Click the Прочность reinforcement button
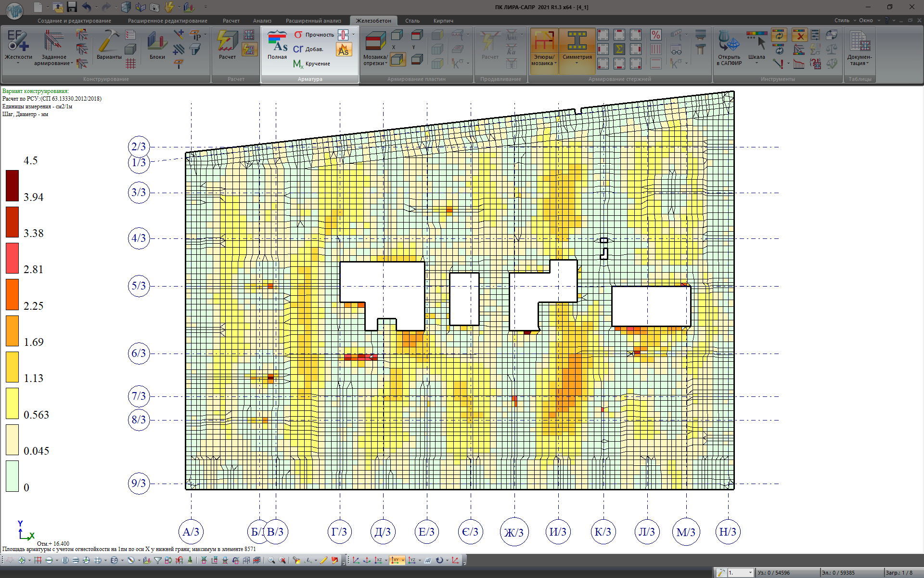 (314, 35)
